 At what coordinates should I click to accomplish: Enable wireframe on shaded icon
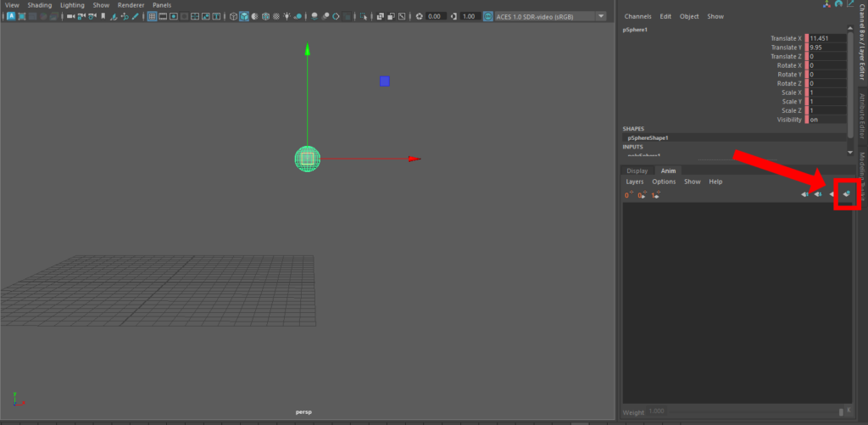tap(265, 17)
